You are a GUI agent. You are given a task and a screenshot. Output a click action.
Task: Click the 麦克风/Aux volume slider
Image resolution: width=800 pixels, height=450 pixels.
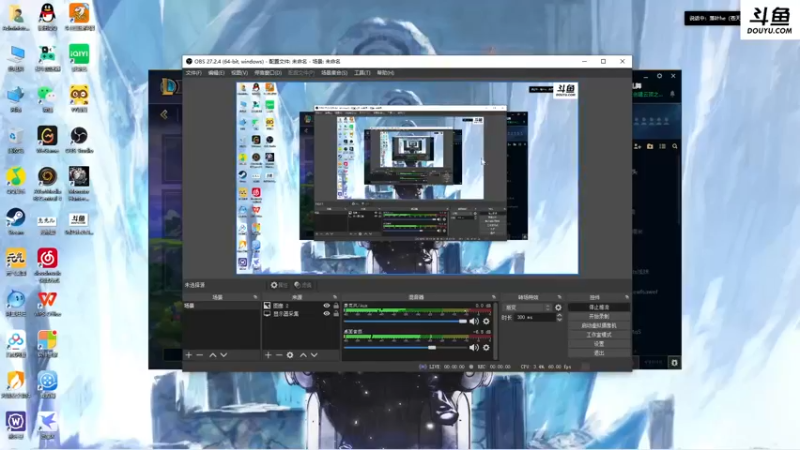tap(405, 321)
